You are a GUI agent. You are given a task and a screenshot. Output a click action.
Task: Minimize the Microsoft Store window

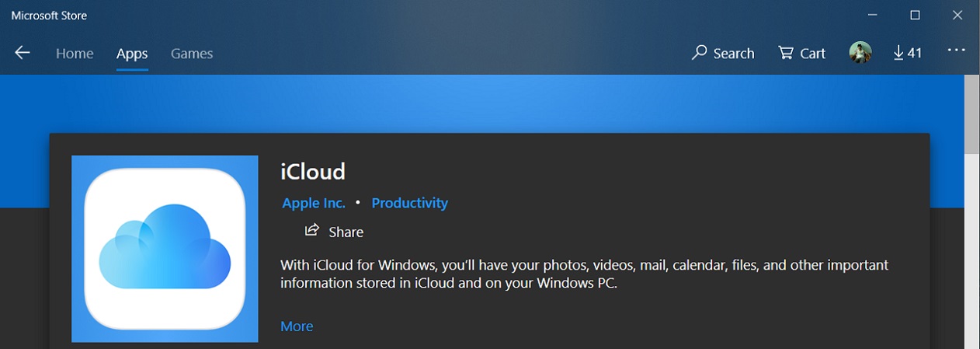coord(873,16)
